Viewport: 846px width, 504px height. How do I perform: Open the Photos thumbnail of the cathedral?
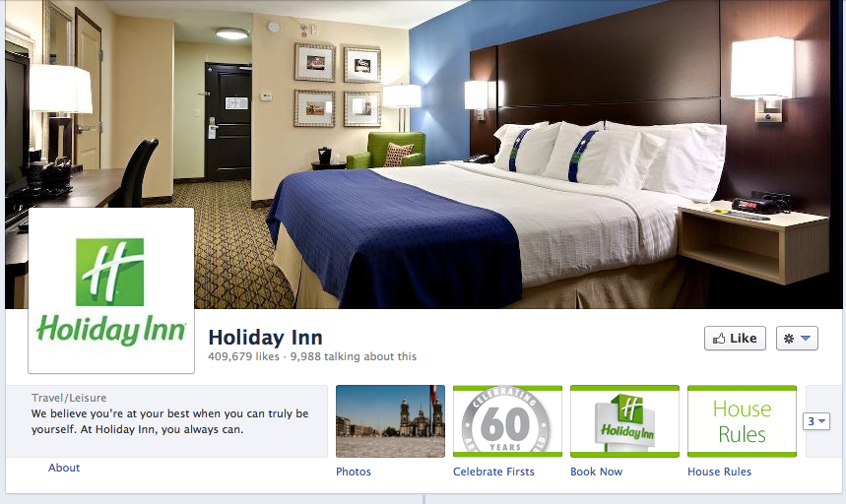tap(390, 421)
